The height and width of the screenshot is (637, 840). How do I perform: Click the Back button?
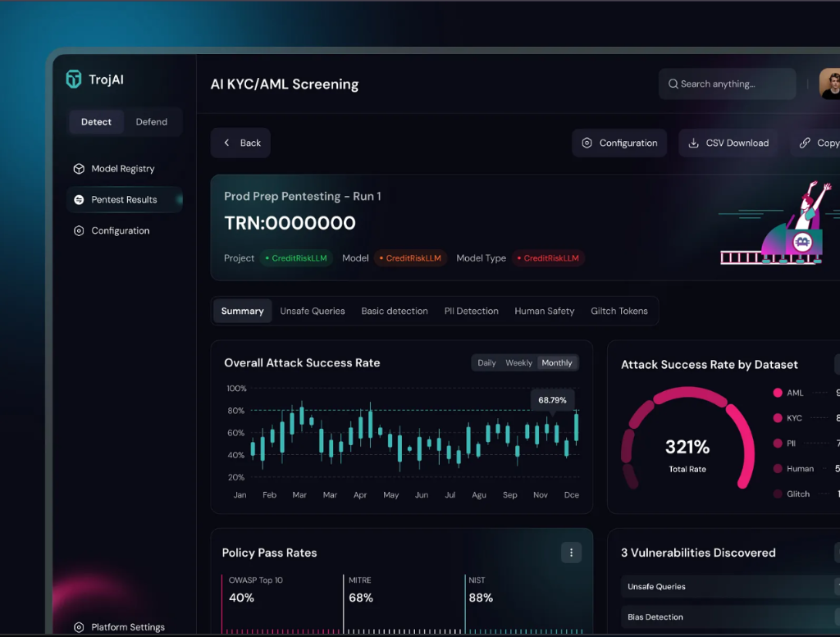point(240,143)
